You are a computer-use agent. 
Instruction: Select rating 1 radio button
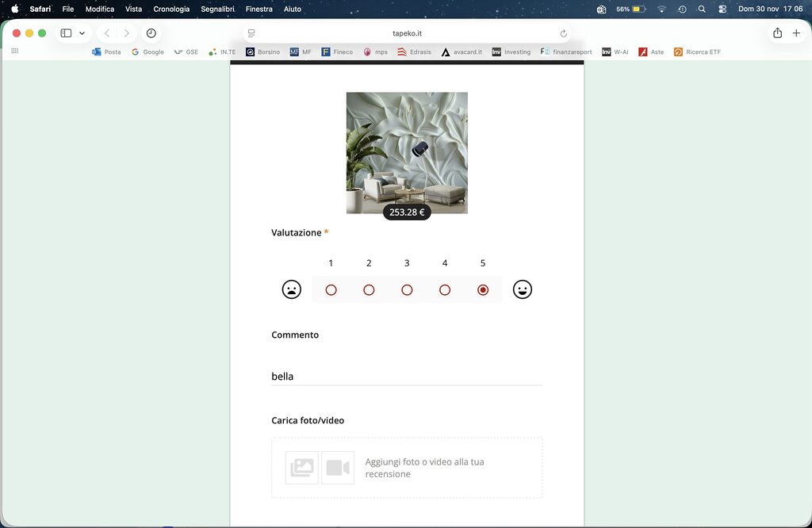tap(331, 290)
